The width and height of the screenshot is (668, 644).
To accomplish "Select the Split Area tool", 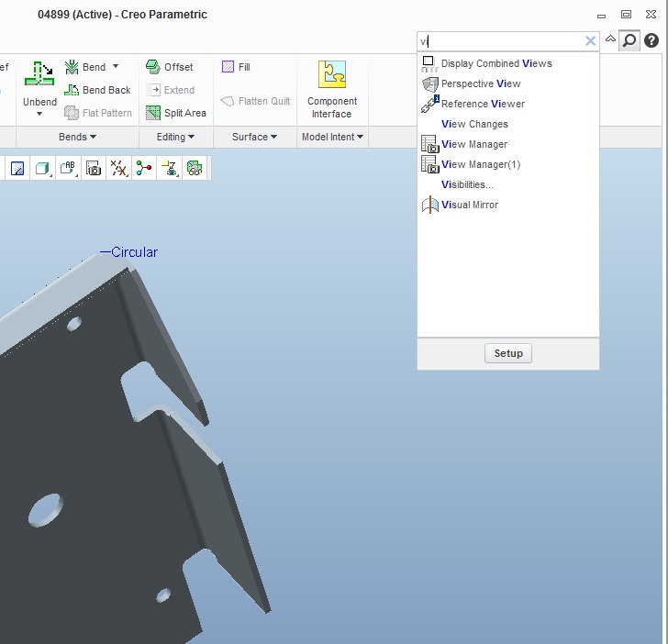I will click(x=176, y=113).
